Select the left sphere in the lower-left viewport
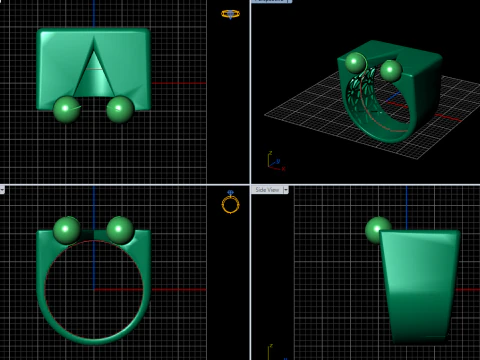 pos(67,230)
